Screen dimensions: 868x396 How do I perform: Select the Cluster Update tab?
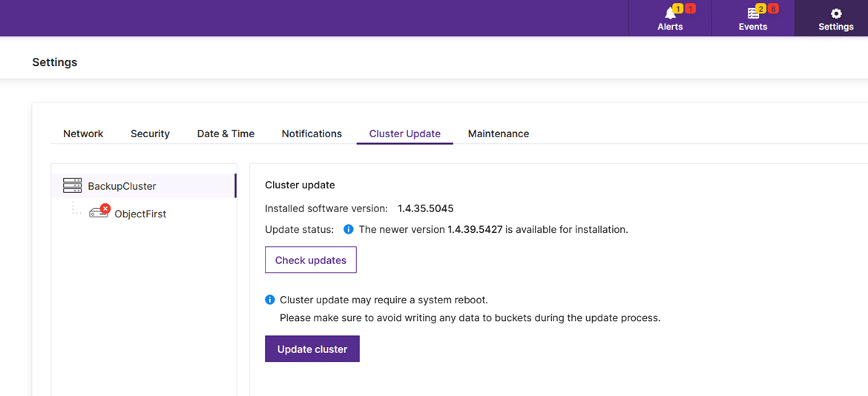pyautogui.click(x=404, y=133)
